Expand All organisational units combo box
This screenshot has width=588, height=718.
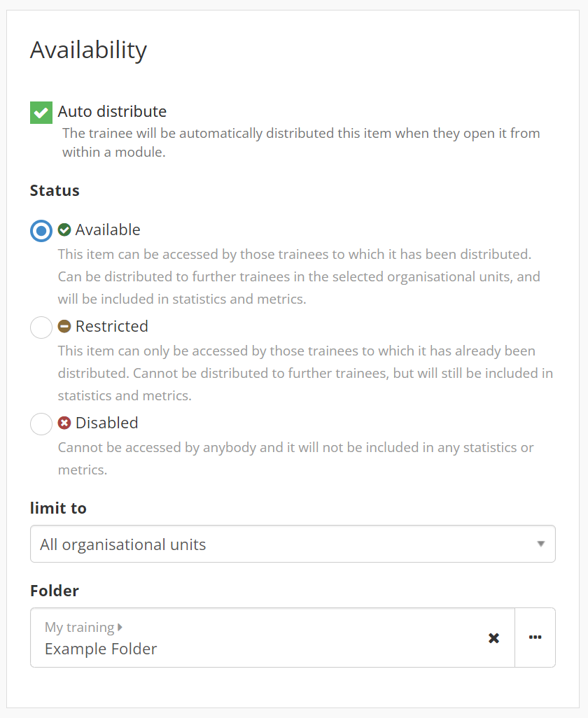(293, 544)
